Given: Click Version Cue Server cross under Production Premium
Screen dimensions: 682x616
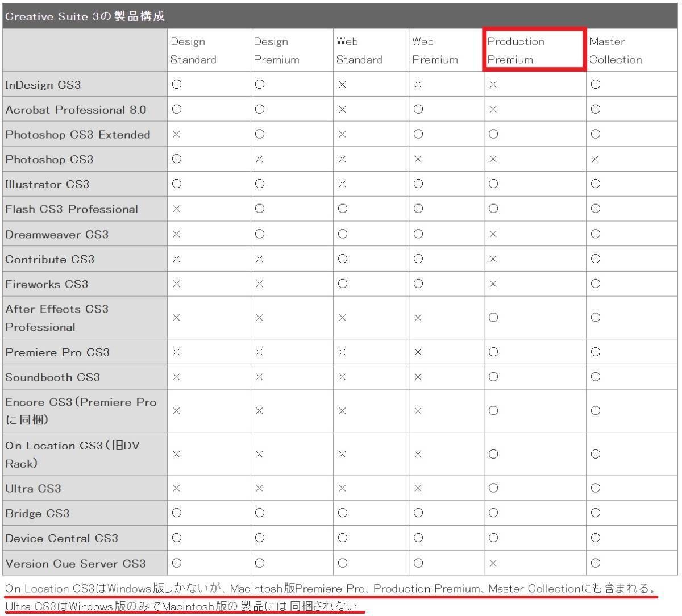Looking at the screenshot, I should coord(493,564).
